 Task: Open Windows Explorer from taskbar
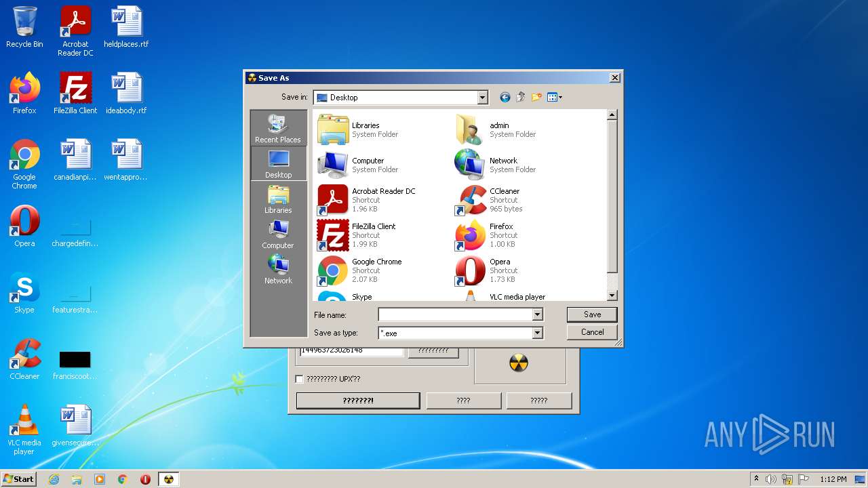(x=77, y=479)
